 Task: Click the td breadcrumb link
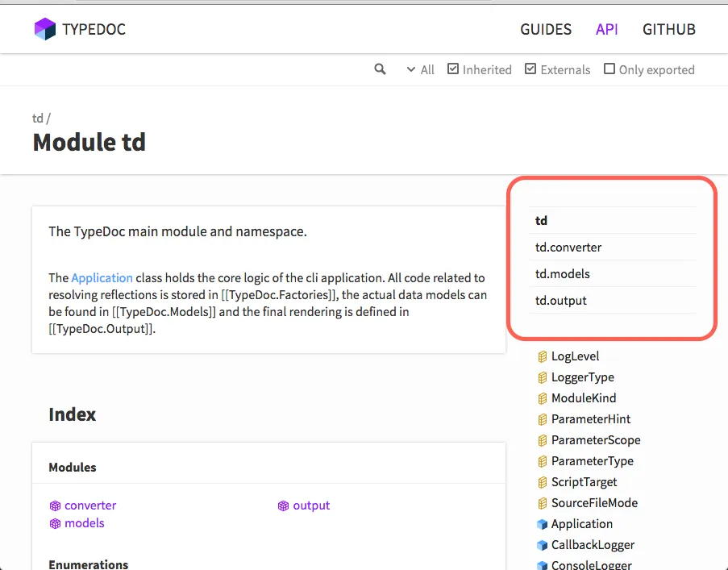38,119
